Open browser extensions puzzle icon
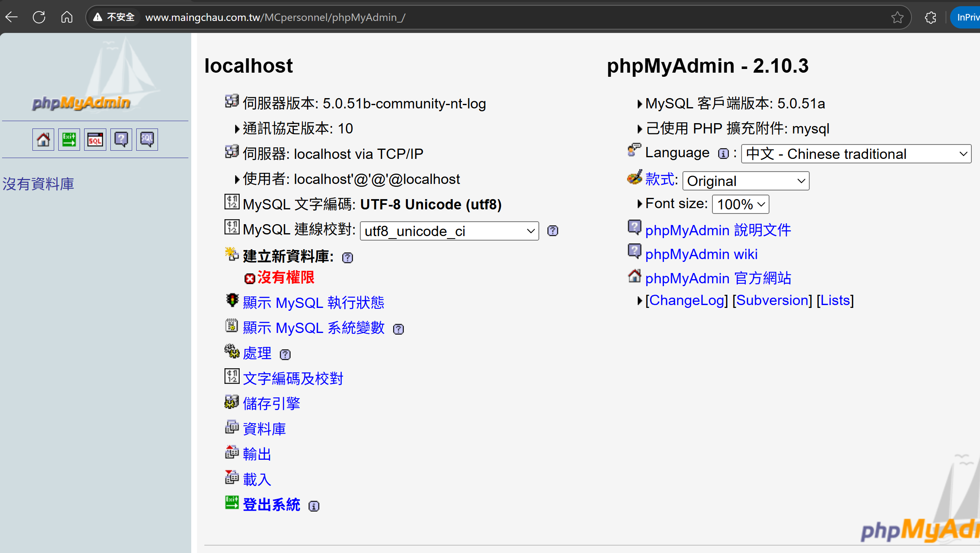 [x=931, y=17]
